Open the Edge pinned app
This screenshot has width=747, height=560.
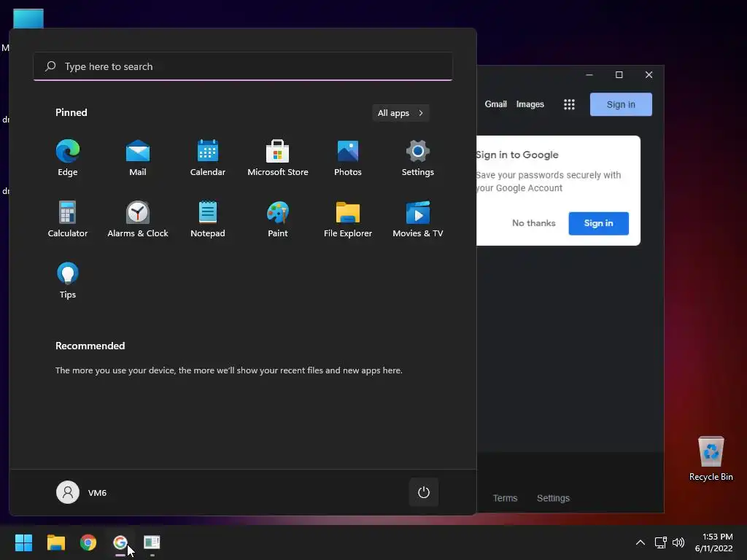click(68, 158)
